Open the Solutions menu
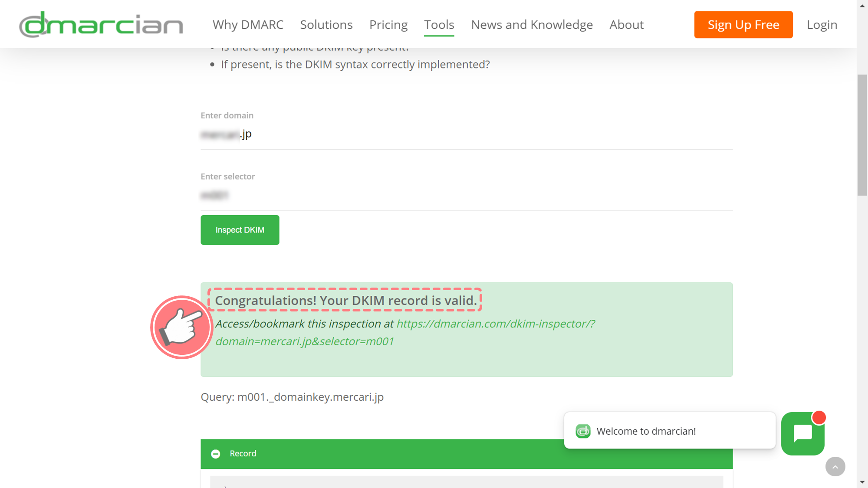Screen dimensions: 868x488 coord(326,25)
